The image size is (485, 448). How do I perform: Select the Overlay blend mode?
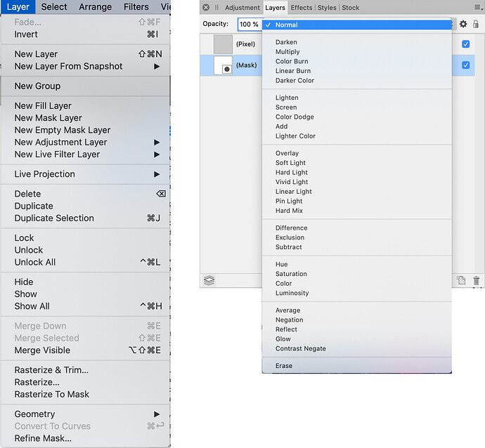tap(357, 154)
